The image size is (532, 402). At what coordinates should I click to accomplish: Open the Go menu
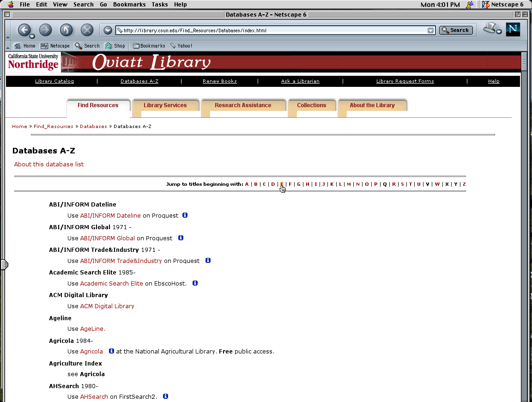pos(103,5)
